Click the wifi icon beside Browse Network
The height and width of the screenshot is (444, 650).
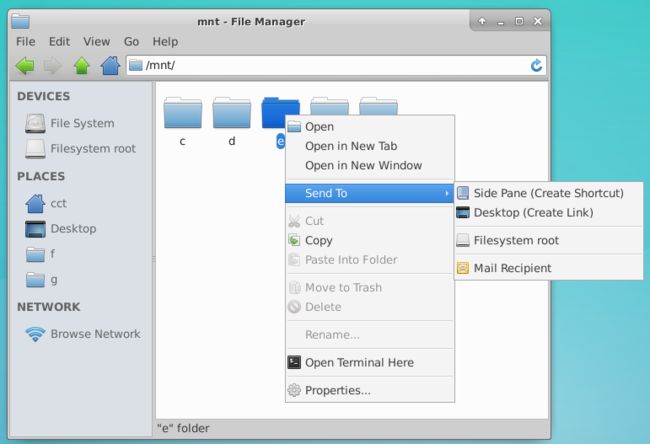[x=35, y=334]
